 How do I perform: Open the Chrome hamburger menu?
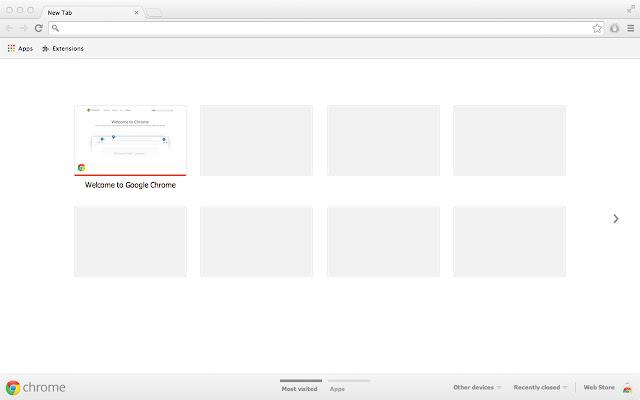click(x=630, y=28)
